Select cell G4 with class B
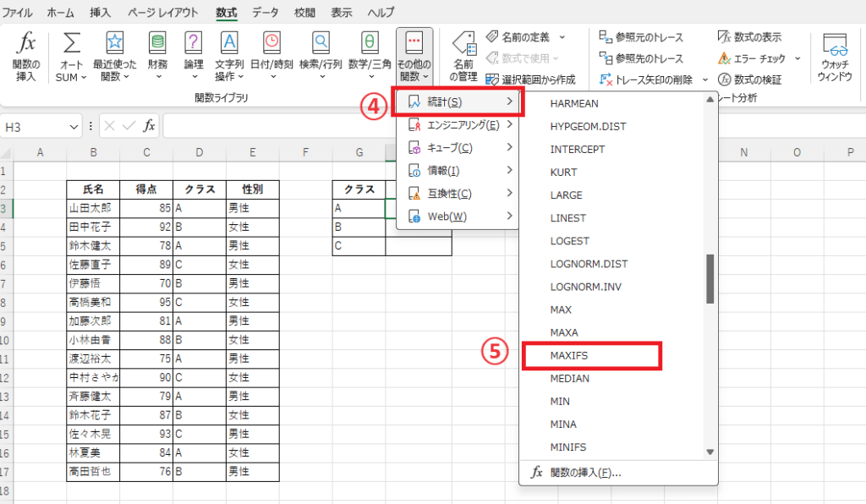Image resolution: width=866 pixels, height=504 pixels. click(359, 227)
